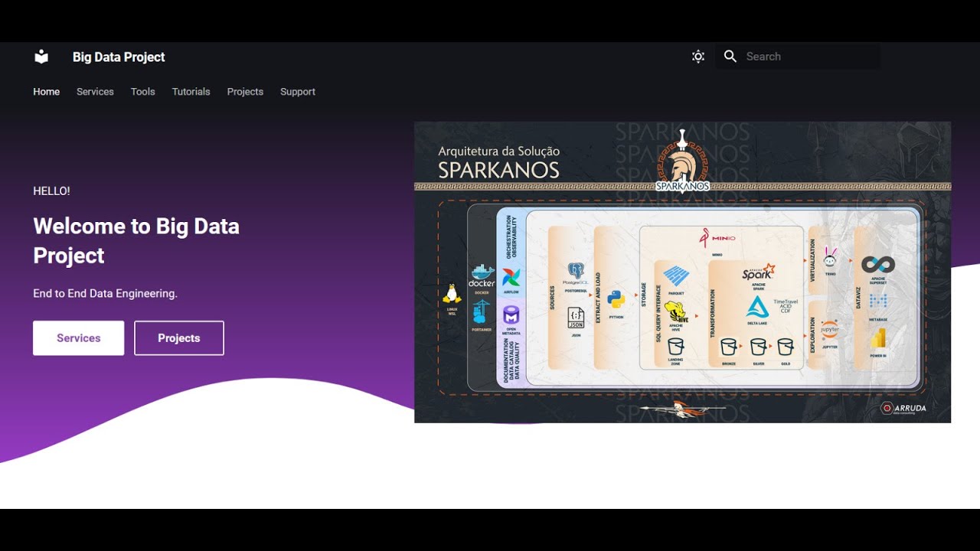980x551 pixels.
Task: Toggle light/dark theme sun icon
Action: pyautogui.click(x=698, y=57)
